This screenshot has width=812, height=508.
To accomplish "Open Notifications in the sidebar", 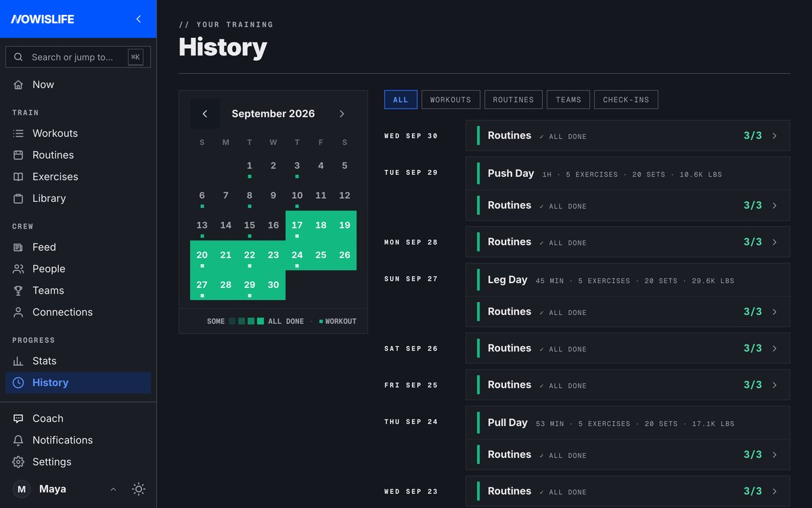I will coord(78,440).
